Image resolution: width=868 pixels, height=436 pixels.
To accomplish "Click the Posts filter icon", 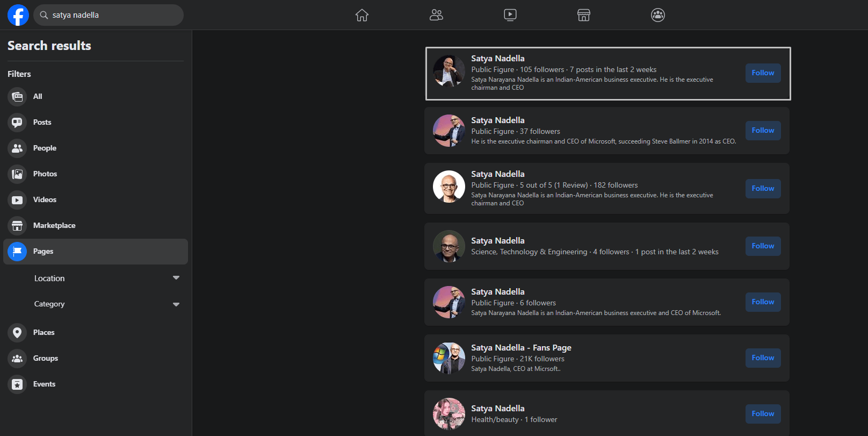I will coord(17,123).
